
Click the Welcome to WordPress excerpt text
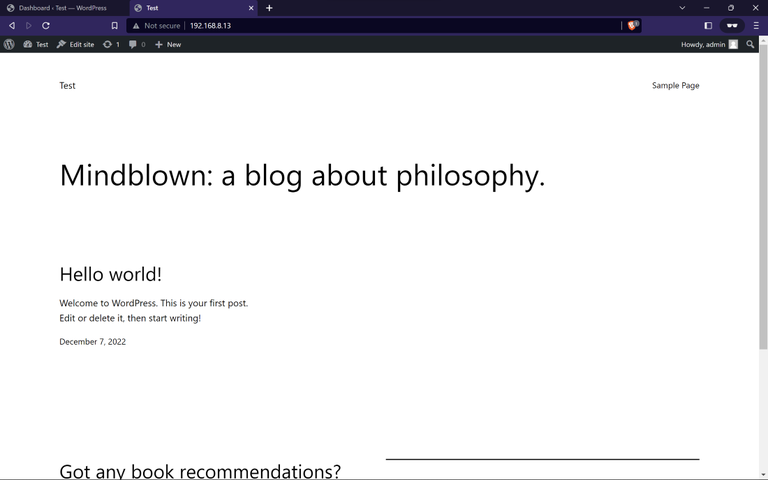pos(154,311)
